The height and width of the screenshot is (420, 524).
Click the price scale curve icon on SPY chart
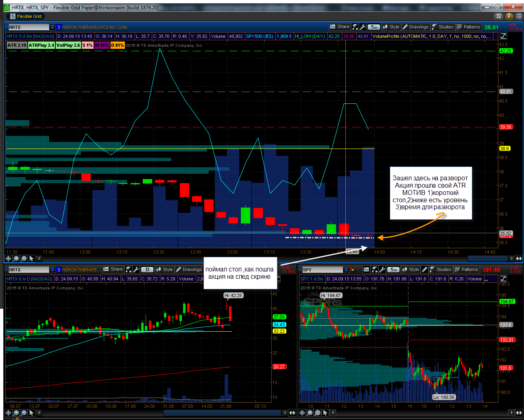click(x=504, y=279)
